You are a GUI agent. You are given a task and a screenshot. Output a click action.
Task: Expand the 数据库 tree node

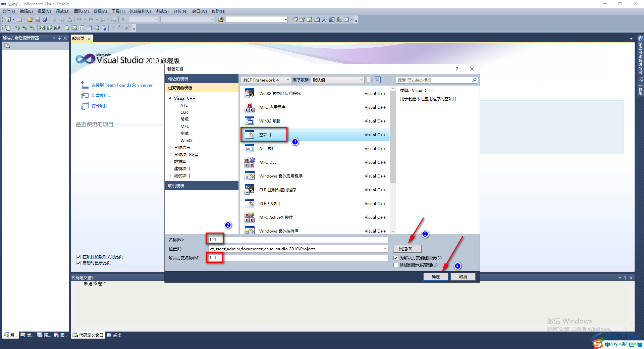(x=170, y=161)
